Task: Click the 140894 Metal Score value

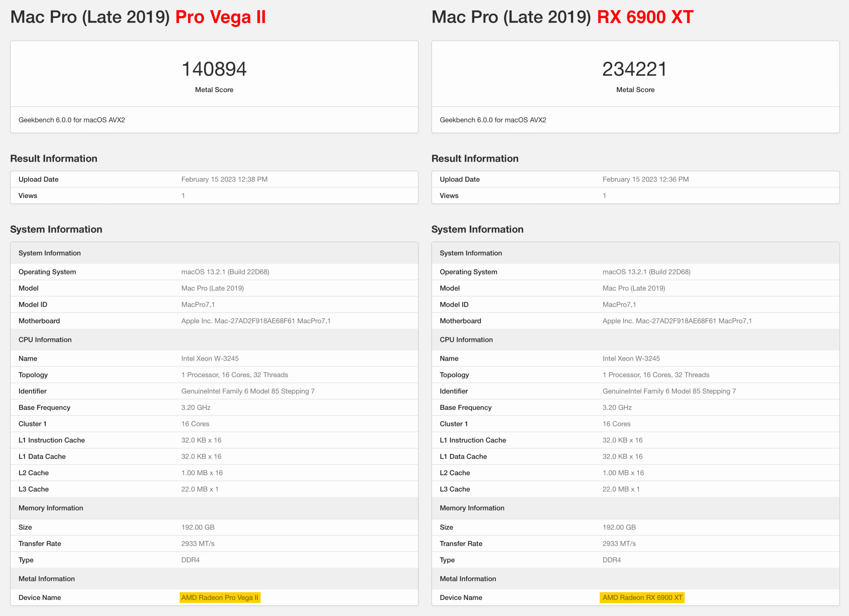Action: (214, 69)
